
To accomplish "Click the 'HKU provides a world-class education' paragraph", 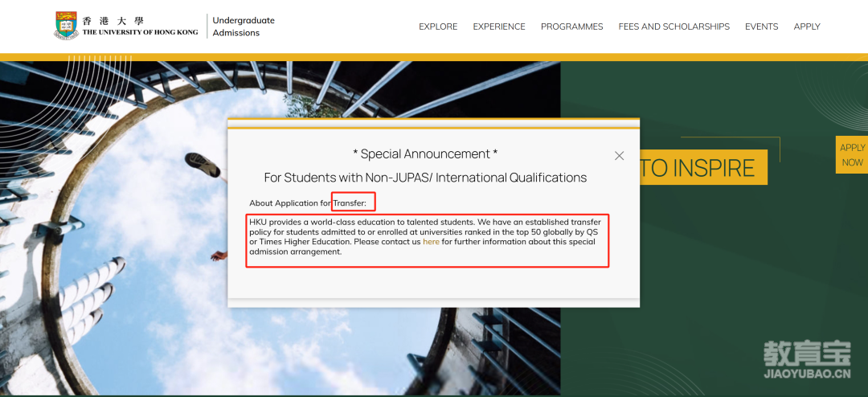I will click(x=425, y=236).
